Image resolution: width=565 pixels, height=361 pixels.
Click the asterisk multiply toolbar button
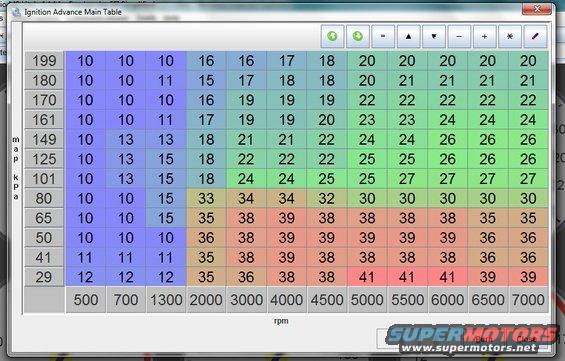pos(510,36)
